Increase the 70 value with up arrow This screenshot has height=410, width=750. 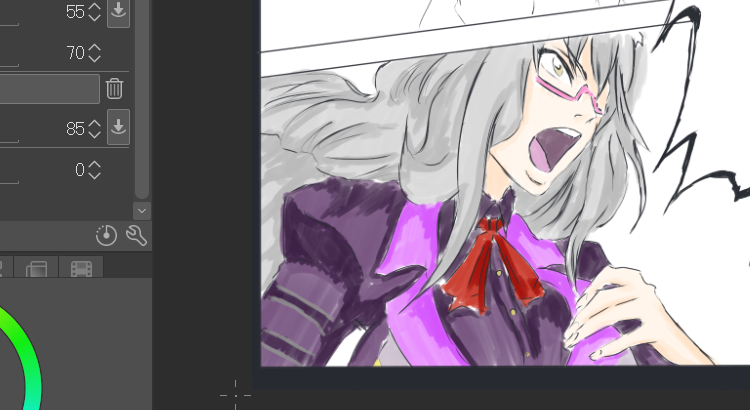point(95,47)
